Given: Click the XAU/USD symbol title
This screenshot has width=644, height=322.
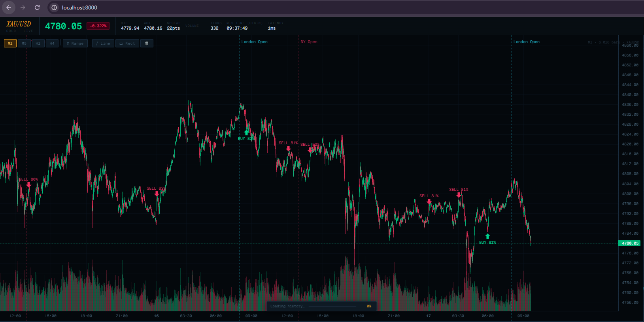Looking at the screenshot, I should 19,24.
